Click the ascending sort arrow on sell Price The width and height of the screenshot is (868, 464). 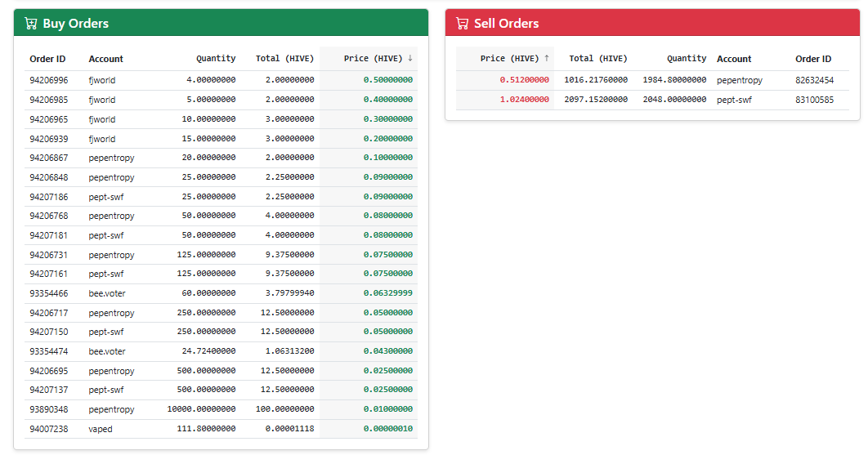547,58
